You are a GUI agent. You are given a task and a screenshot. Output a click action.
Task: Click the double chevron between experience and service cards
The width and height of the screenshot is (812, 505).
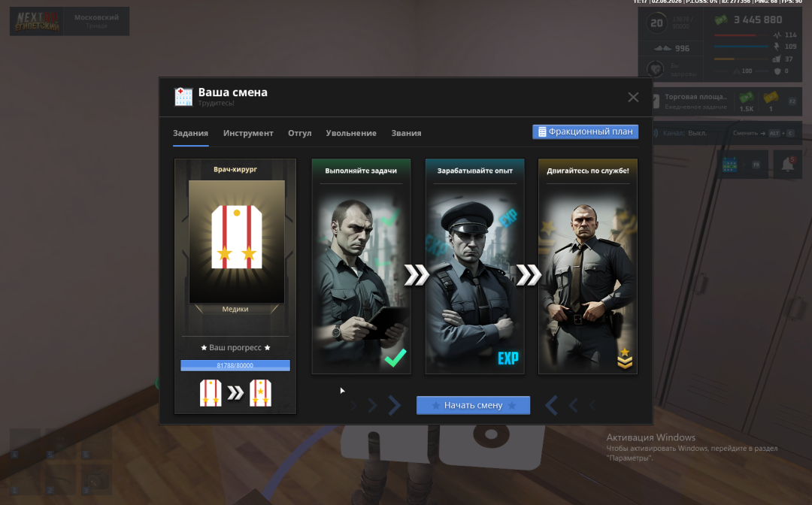pos(529,275)
